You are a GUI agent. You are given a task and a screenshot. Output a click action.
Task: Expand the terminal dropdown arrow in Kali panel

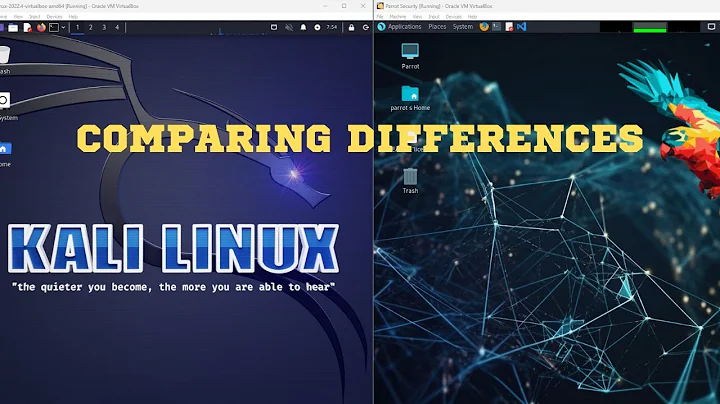(x=63, y=28)
